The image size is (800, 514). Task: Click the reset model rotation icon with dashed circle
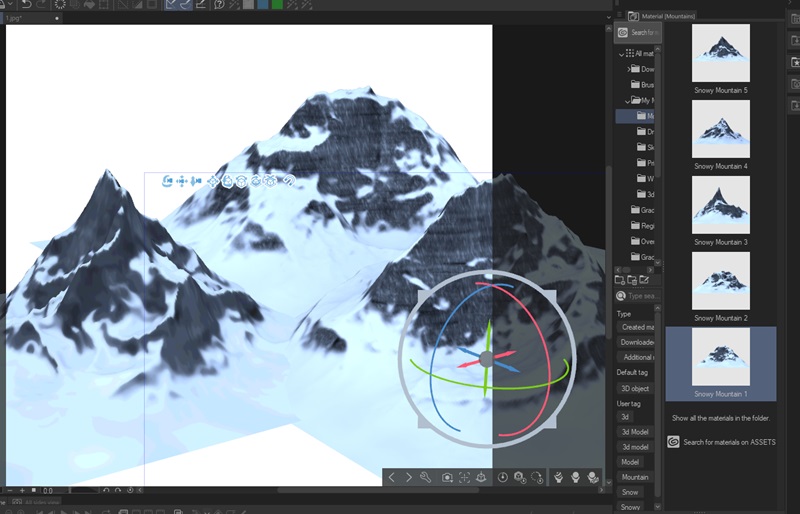pyautogui.click(x=537, y=477)
